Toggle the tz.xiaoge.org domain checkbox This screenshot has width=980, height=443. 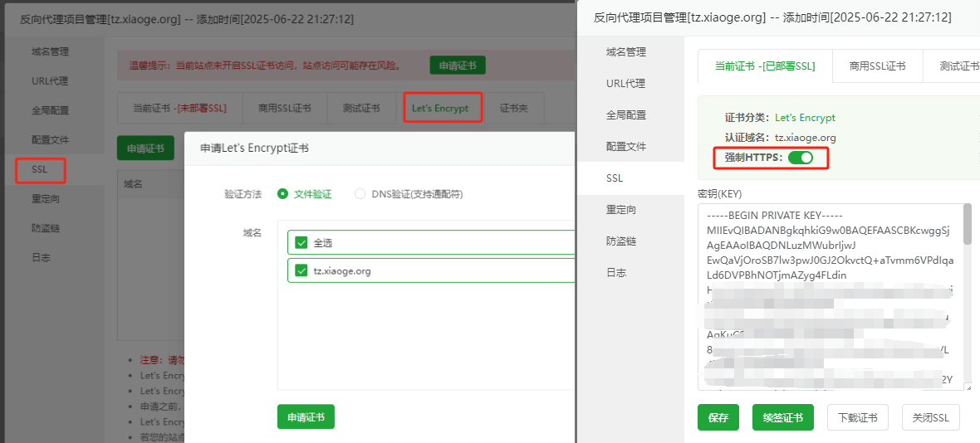[x=301, y=271]
